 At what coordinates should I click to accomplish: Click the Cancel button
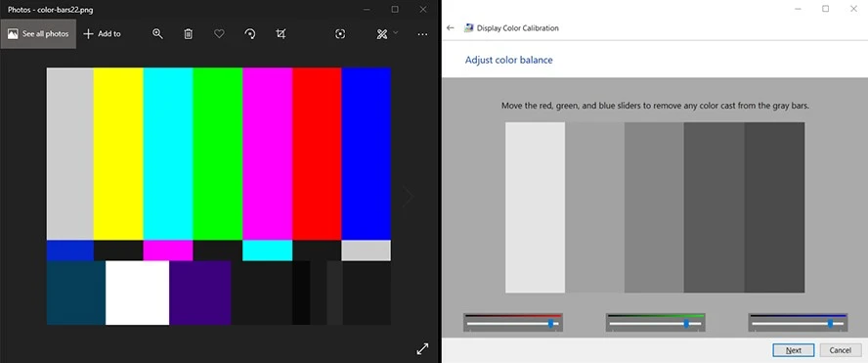[x=841, y=350]
